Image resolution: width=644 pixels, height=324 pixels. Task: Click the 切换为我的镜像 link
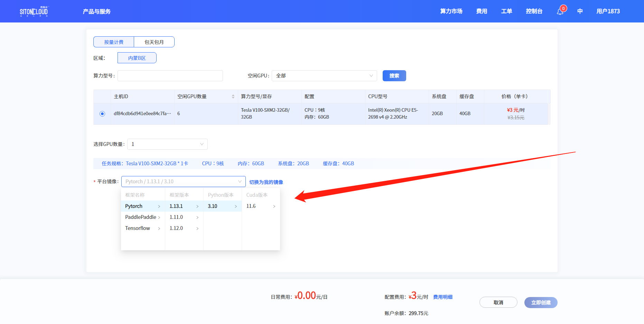tap(266, 182)
